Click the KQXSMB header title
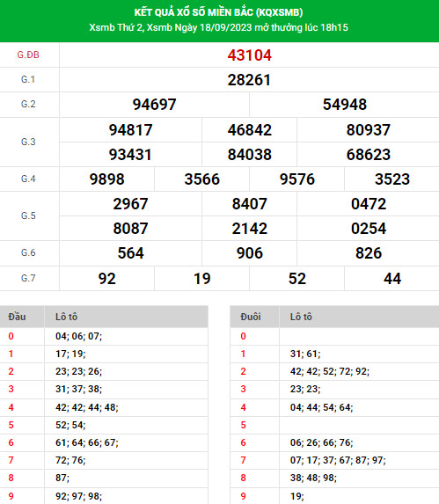This screenshot has height=504, width=439. click(218, 12)
